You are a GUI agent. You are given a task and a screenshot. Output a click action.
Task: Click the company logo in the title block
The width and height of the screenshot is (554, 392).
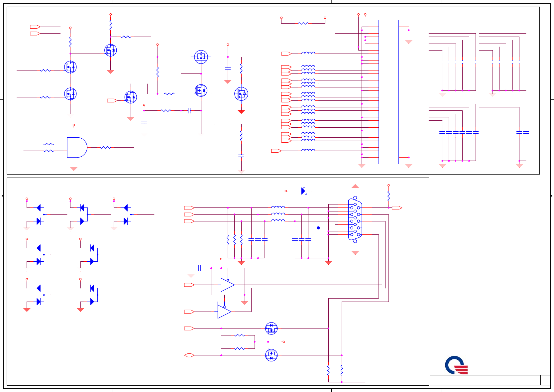(456, 365)
